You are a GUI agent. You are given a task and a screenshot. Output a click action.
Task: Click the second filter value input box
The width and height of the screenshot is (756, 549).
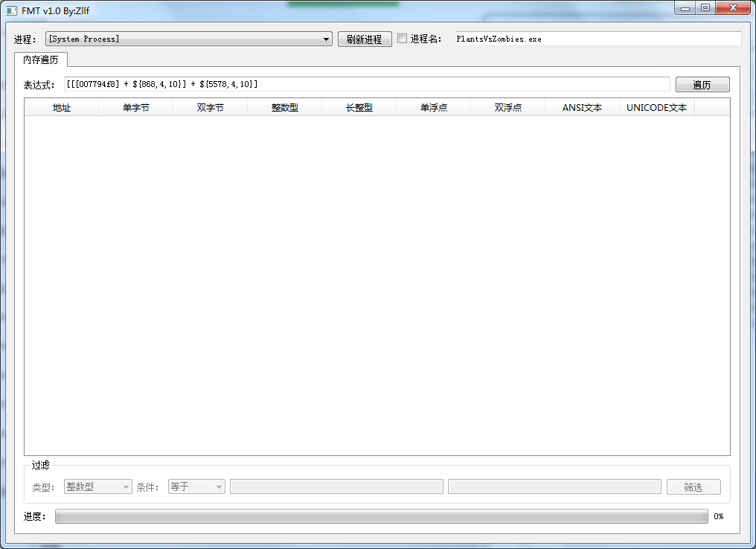[554, 486]
